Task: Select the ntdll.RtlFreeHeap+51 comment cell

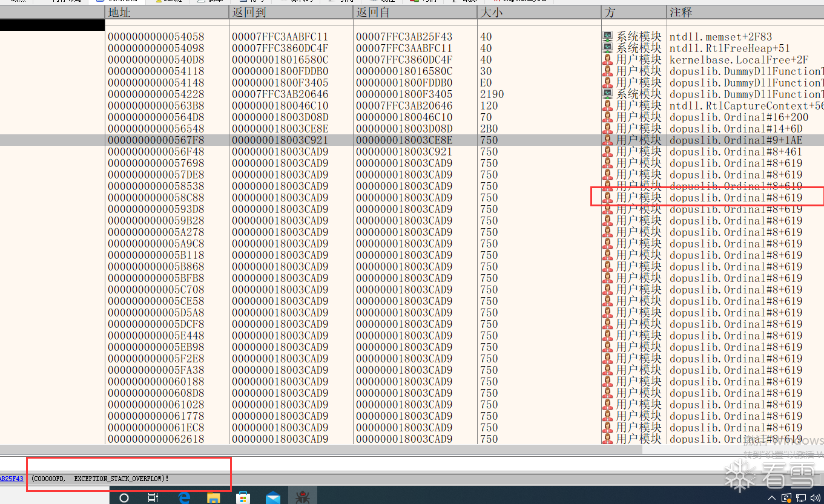Action: point(730,48)
